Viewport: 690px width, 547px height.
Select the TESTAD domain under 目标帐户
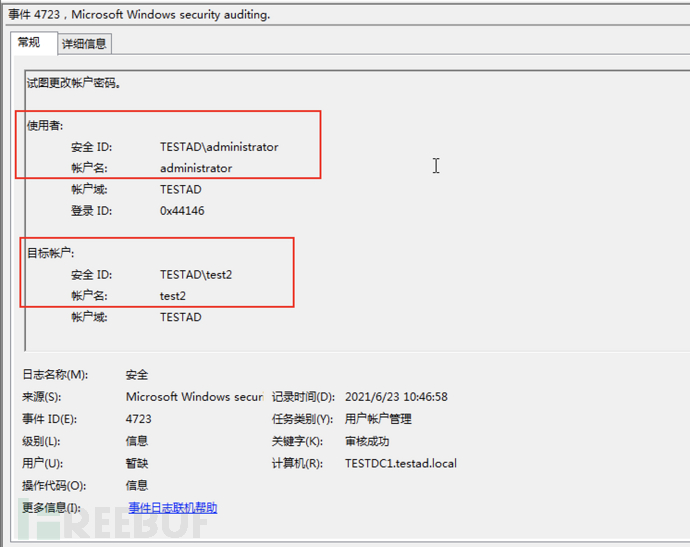181,317
